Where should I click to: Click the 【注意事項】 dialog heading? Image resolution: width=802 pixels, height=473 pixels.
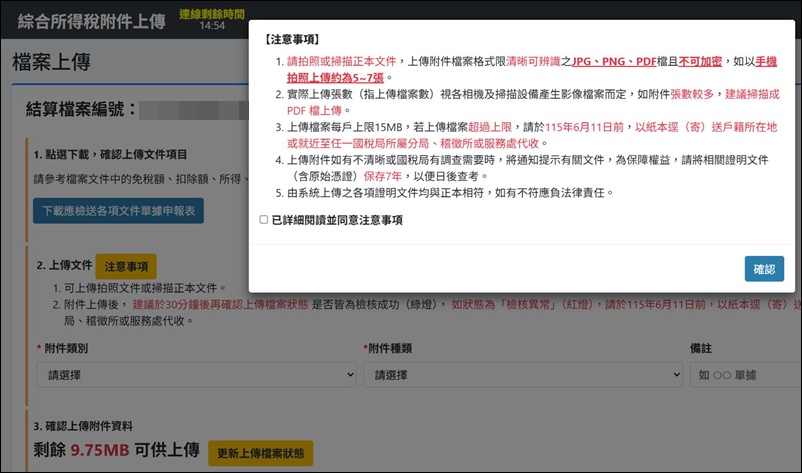pyautogui.click(x=292, y=39)
